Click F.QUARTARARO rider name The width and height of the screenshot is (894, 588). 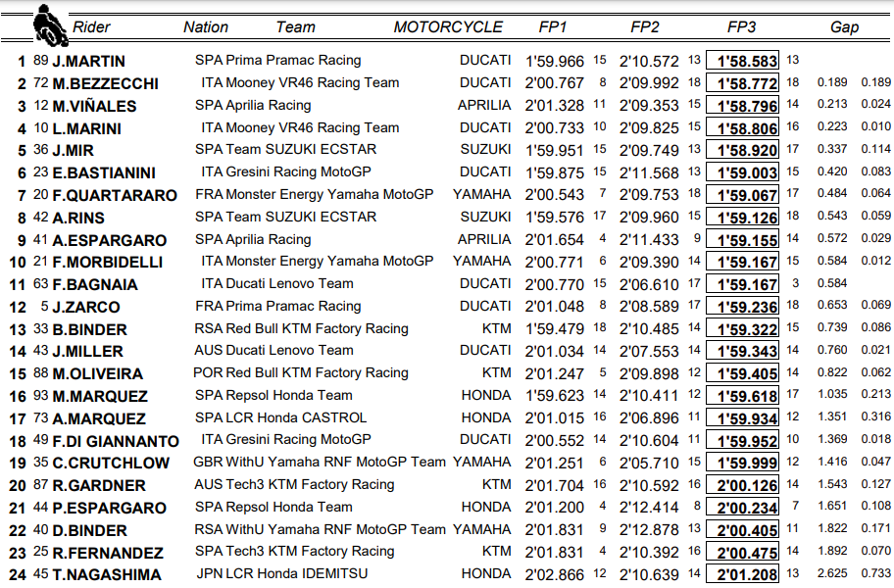tap(115, 195)
